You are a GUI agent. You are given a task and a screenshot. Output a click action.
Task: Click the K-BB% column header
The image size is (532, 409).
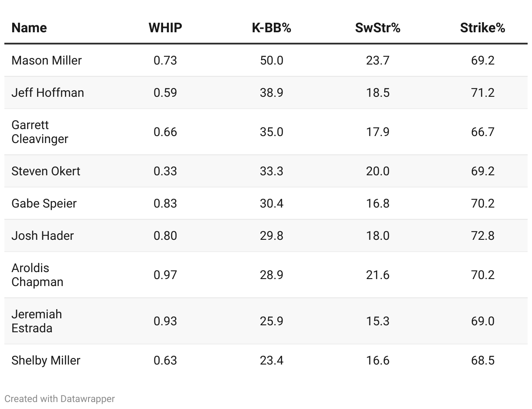(271, 28)
